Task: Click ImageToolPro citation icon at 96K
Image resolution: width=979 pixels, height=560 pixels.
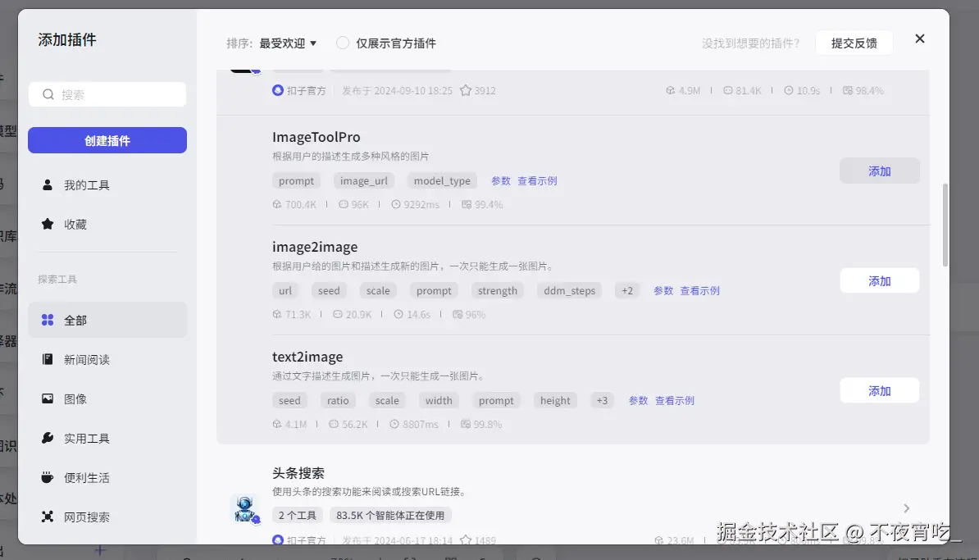Action: tap(344, 204)
